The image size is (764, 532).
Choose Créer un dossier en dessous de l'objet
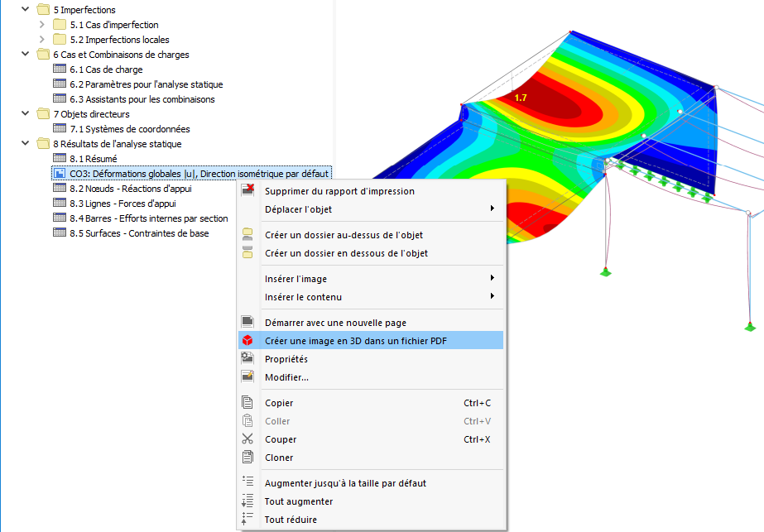(371, 253)
